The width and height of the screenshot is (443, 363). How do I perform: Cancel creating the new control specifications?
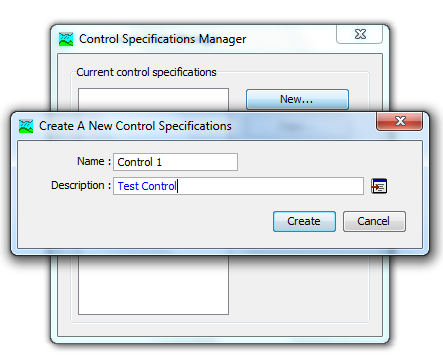pyautogui.click(x=374, y=221)
